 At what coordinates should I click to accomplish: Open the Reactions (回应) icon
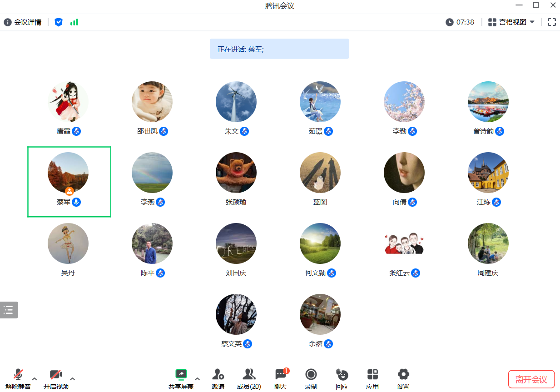(342, 375)
